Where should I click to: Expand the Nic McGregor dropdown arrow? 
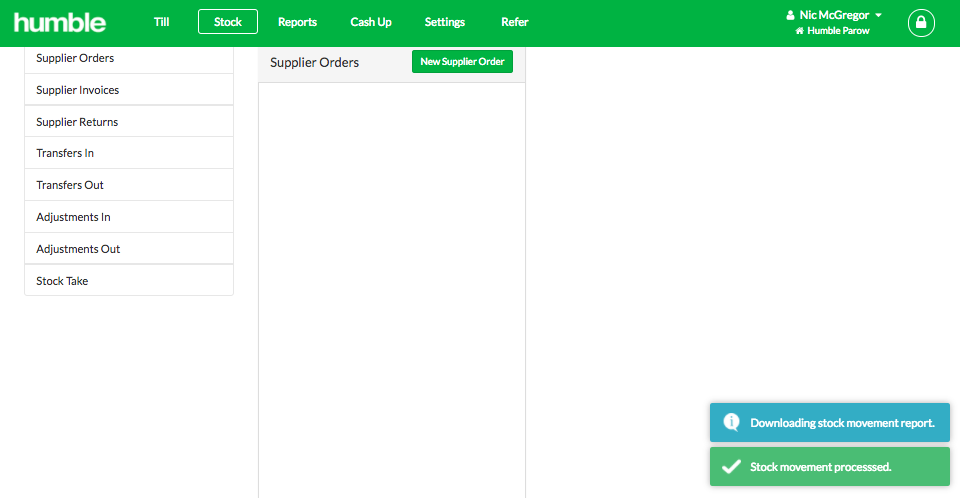[879, 15]
